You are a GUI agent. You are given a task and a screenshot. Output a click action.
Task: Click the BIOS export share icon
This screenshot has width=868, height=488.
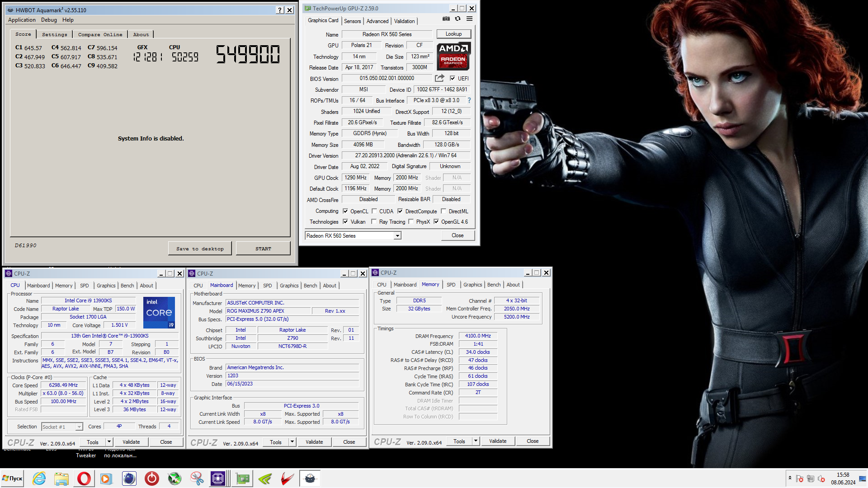click(439, 78)
